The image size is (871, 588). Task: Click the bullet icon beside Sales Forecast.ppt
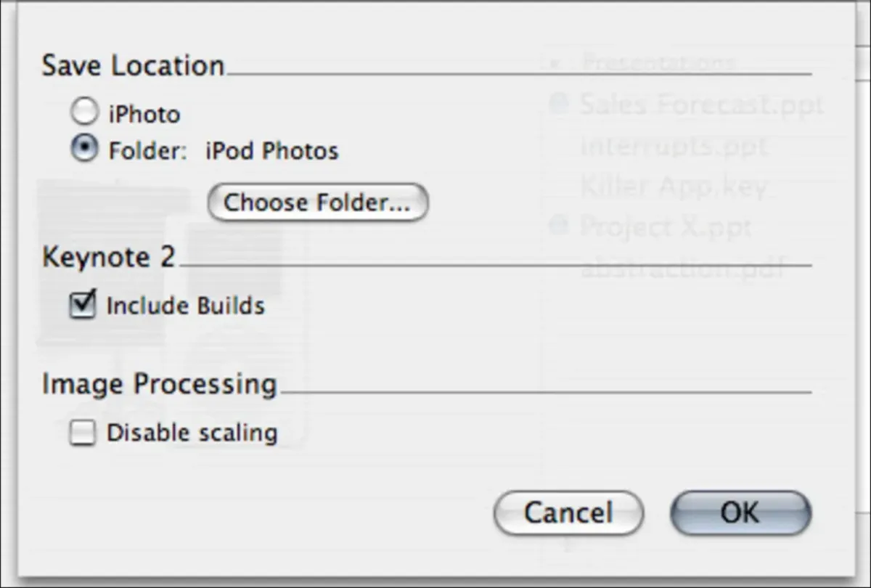(x=558, y=105)
